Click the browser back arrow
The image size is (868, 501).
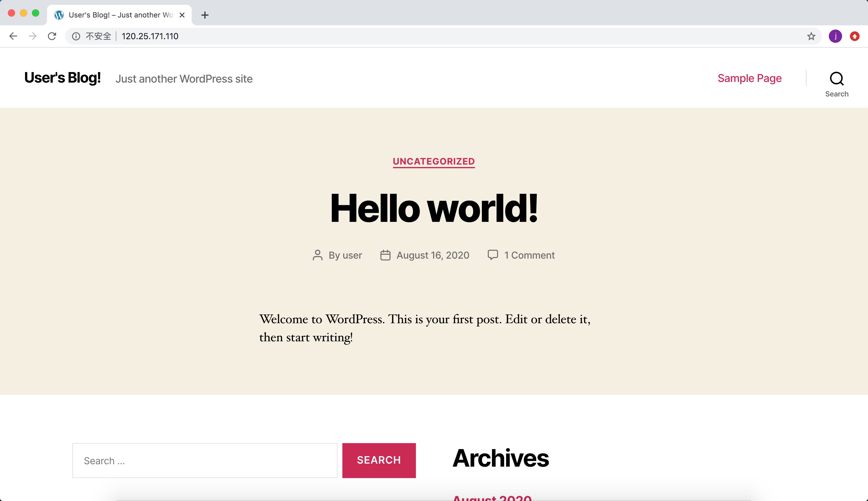click(x=13, y=36)
